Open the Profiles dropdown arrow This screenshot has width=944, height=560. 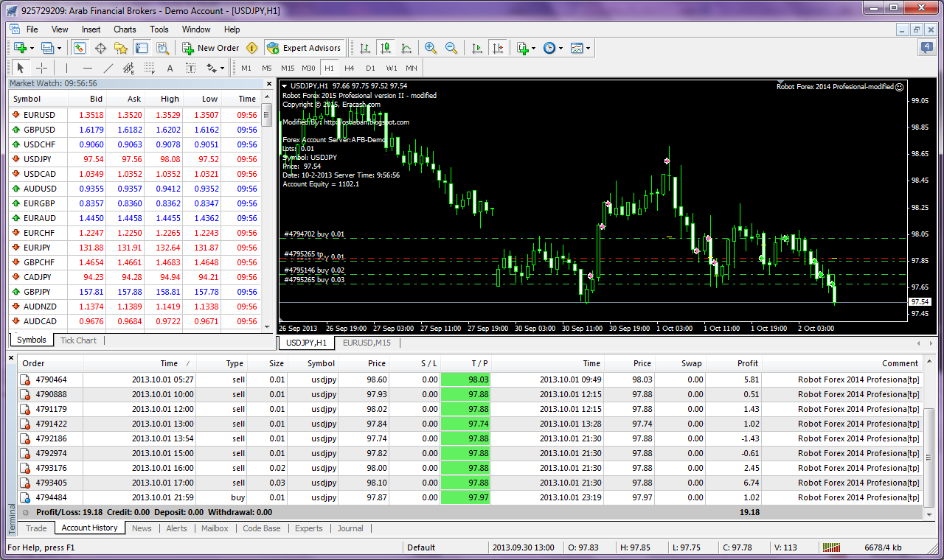coord(60,49)
